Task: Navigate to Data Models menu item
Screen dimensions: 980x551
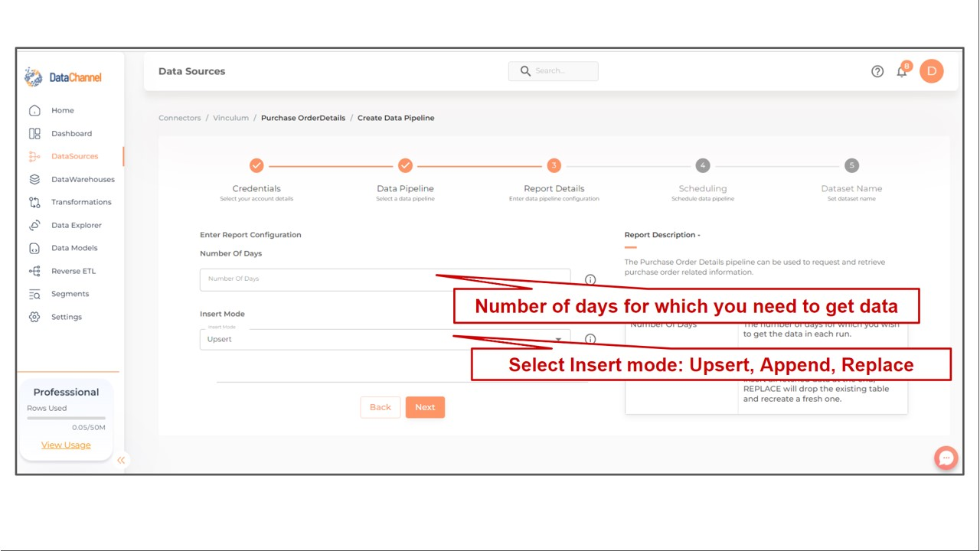Action: 74,248
